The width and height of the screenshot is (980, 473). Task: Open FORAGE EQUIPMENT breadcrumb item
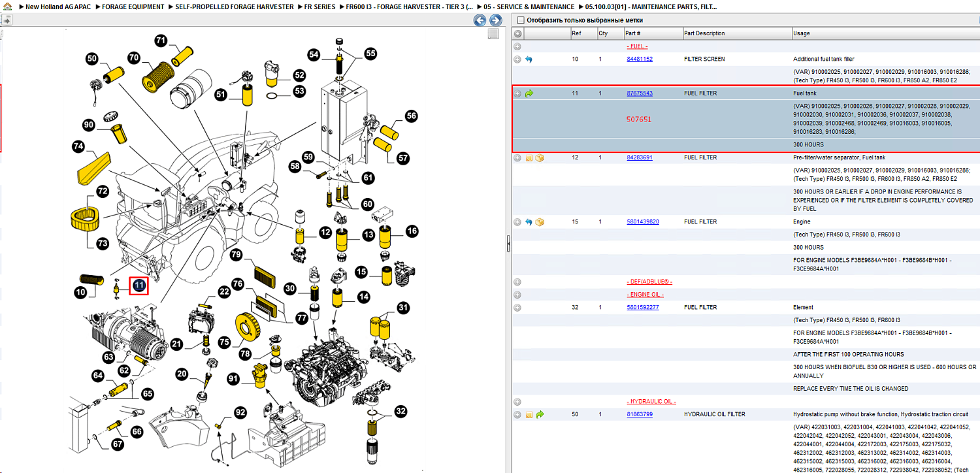point(133,7)
